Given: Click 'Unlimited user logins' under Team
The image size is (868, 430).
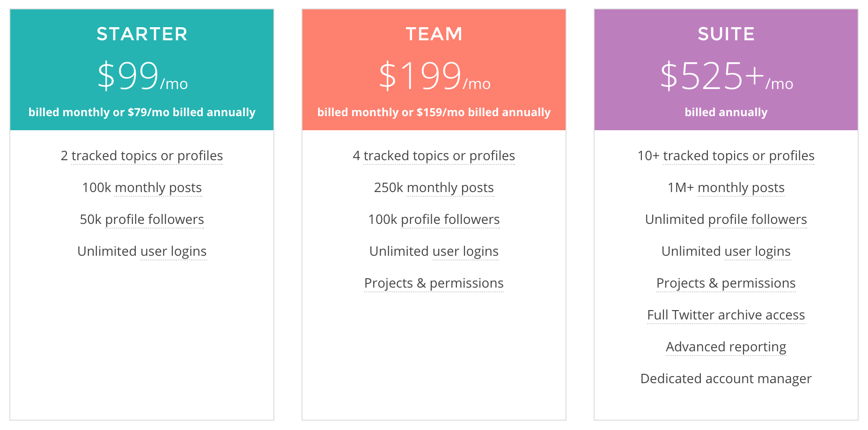Looking at the screenshot, I should [x=434, y=252].
